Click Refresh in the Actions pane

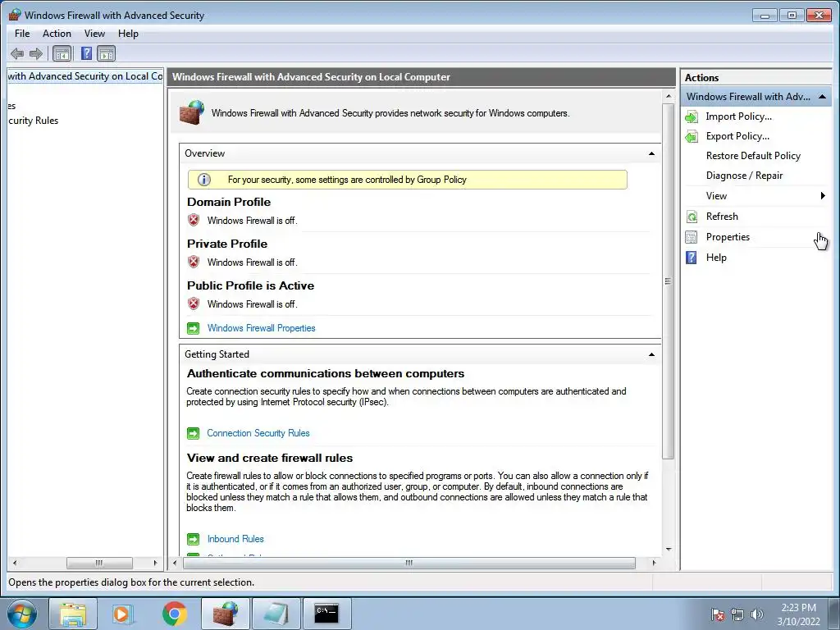(722, 217)
